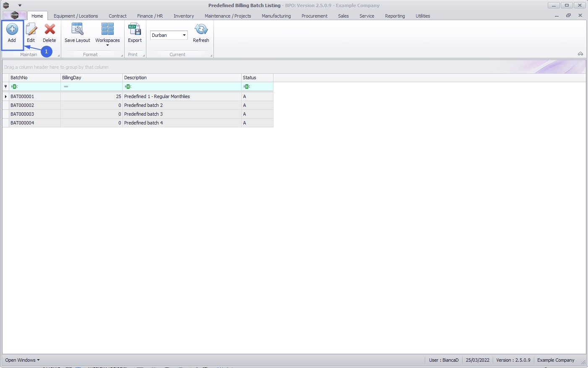Sort by the BatchNo column header

click(x=35, y=78)
